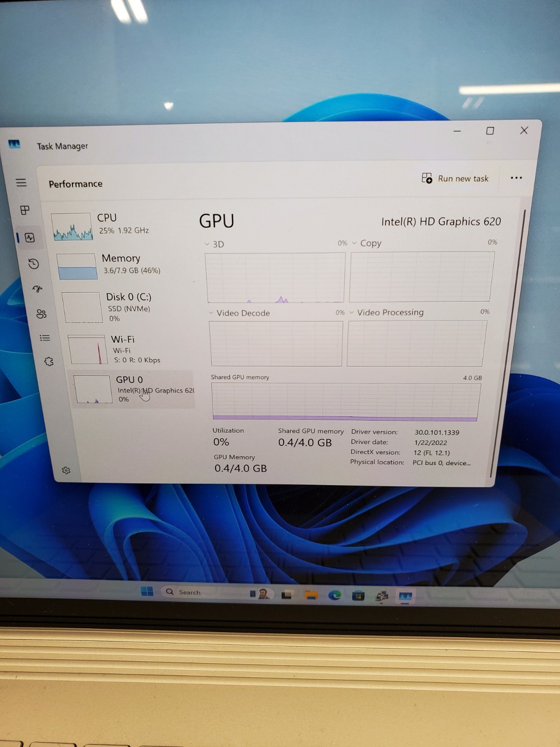The height and width of the screenshot is (747, 560).
Task: Open the hamburger navigation menu
Action: 21,183
